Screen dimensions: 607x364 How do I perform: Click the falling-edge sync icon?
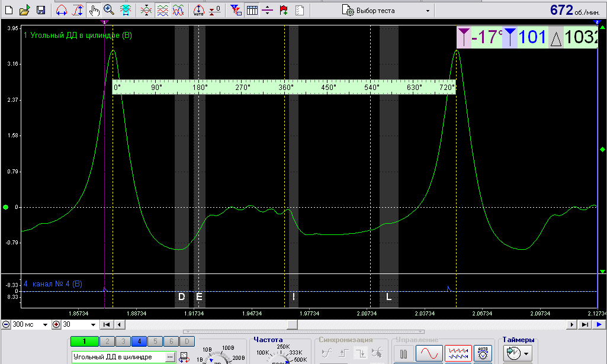361,353
